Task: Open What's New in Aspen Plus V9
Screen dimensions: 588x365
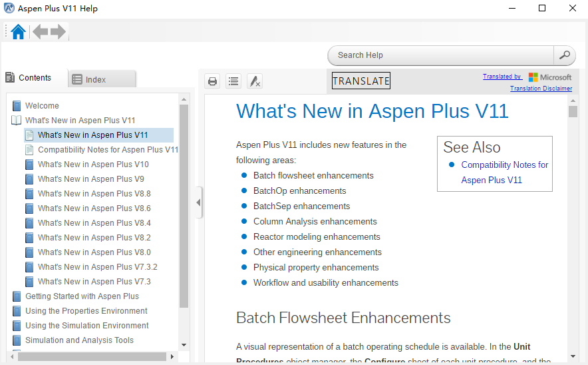Action: (91, 179)
